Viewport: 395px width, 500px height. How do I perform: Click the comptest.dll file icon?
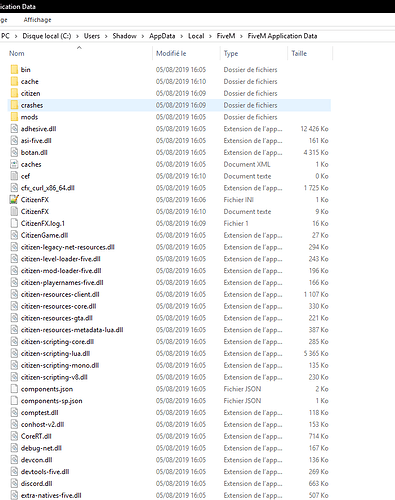14,412
